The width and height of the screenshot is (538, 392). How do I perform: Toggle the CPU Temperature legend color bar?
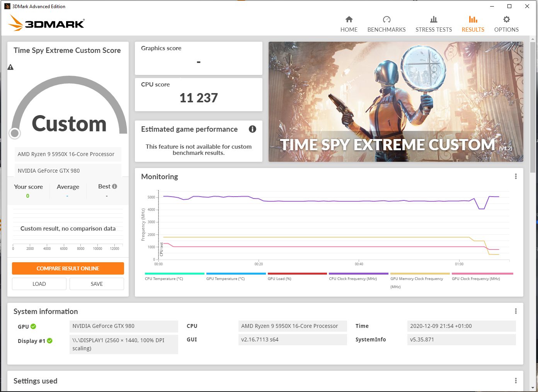click(x=174, y=273)
